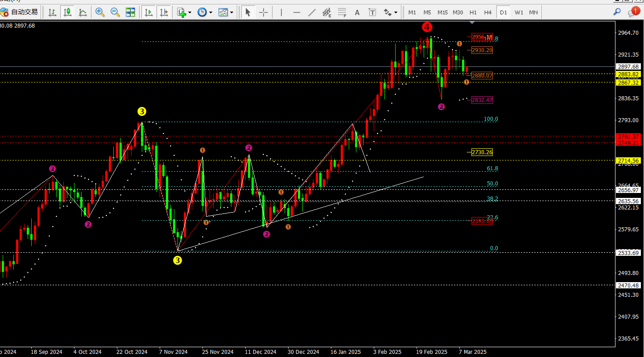Switch to W1 weekly timeframe
This screenshot has width=644, height=357.
519,12
